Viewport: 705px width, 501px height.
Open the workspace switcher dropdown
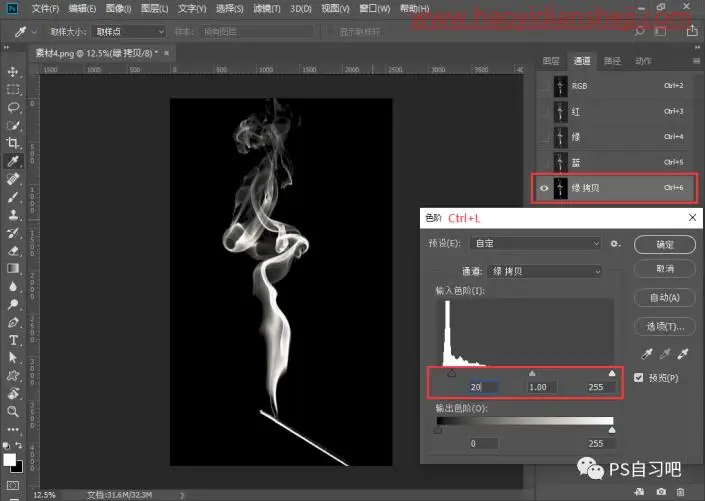click(x=660, y=31)
